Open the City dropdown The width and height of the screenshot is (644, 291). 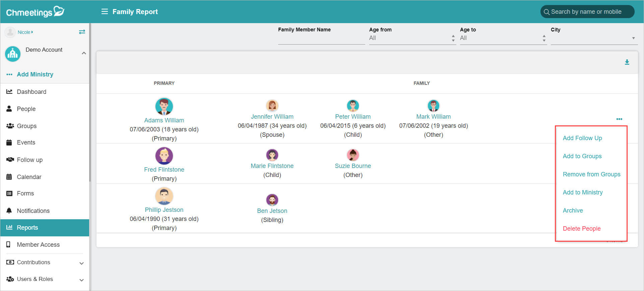click(x=594, y=38)
